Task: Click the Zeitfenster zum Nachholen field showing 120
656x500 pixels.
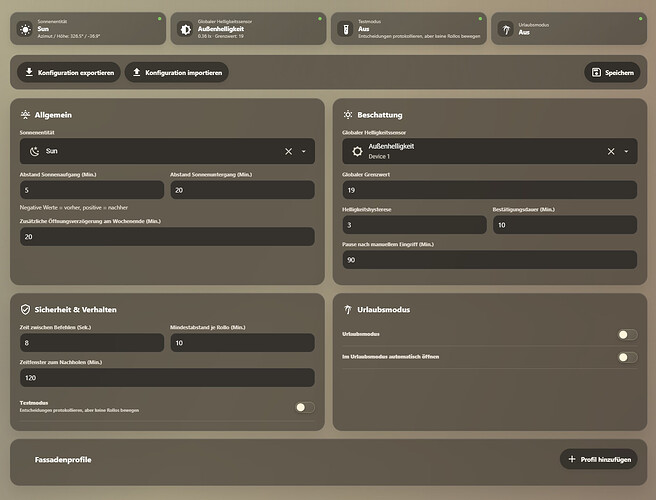Action: 167,377
